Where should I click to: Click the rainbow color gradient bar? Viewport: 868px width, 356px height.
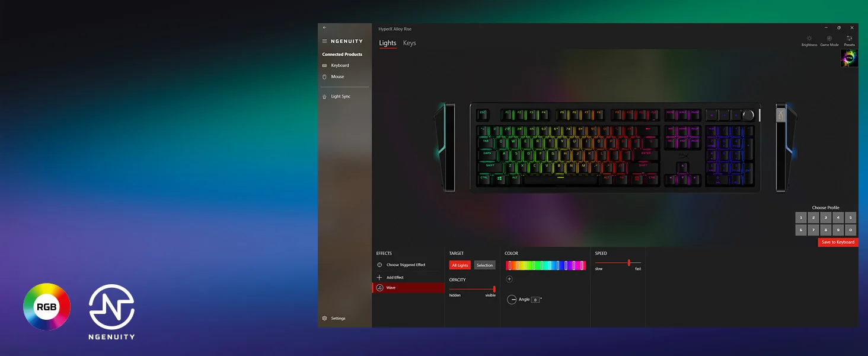coord(545,265)
